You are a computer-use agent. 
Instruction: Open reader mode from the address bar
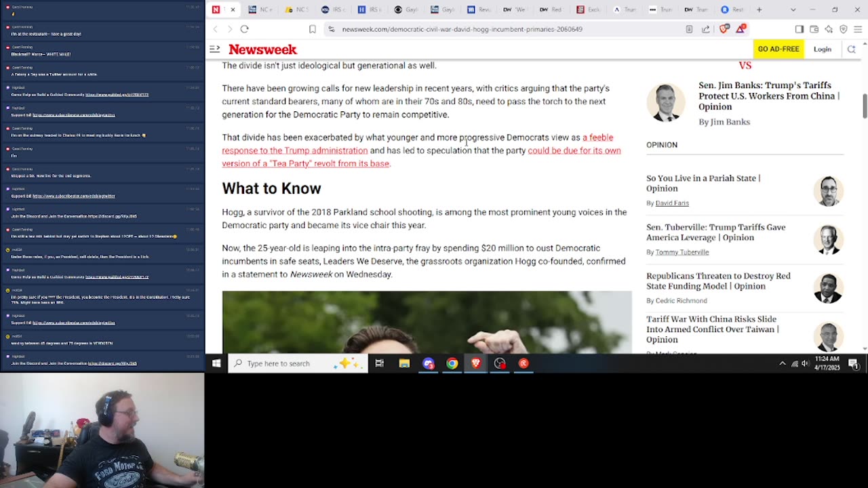point(689,29)
